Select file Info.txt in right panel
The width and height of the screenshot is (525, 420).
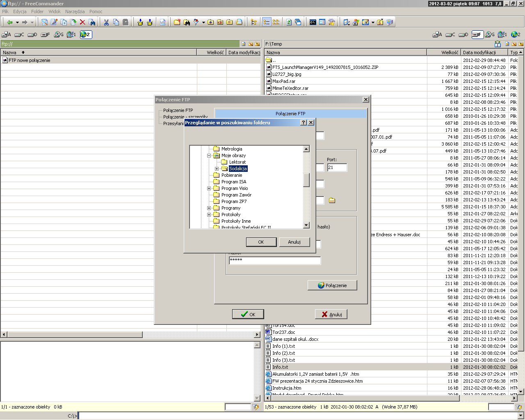click(x=280, y=367)
